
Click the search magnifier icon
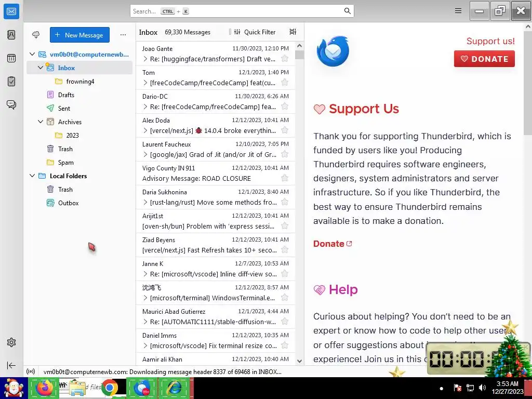[x=347, y=11]
